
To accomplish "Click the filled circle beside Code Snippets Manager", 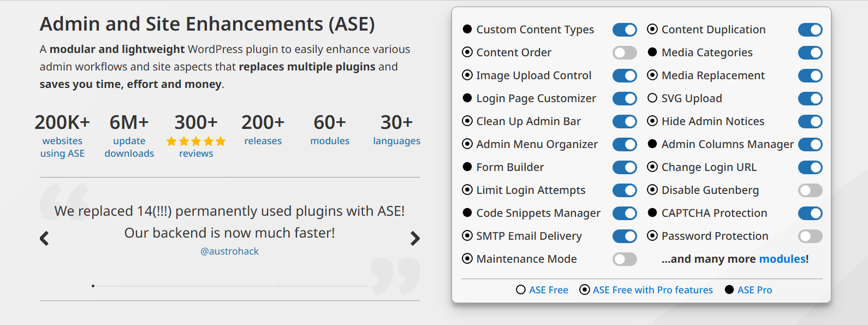I will click(x=467, y=213).
